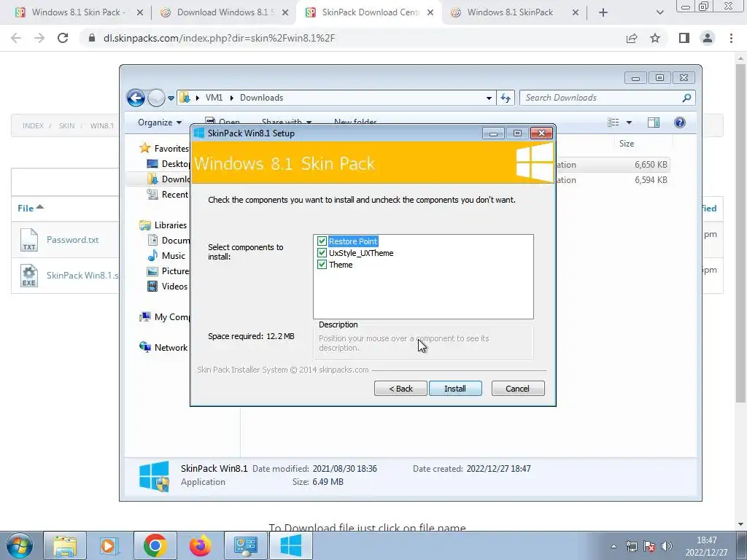Click the TXT file icon
The image size is (747, 560).
29,239
